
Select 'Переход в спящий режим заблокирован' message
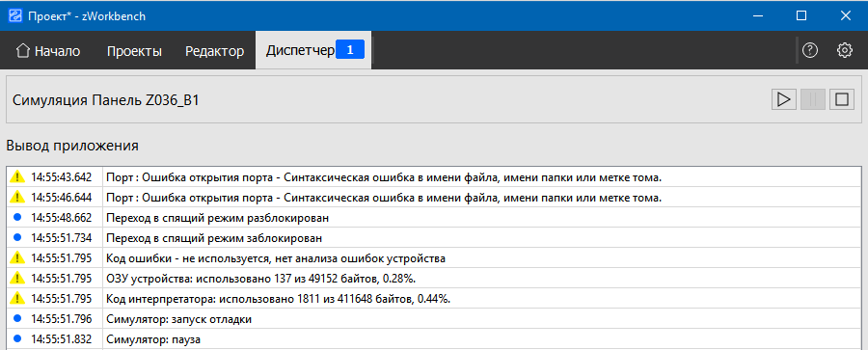pos(214,238)
